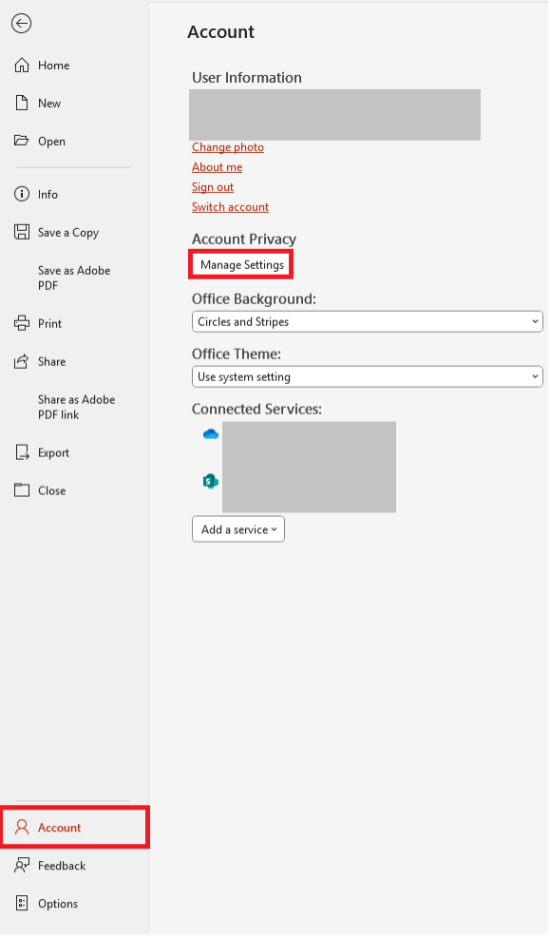Click the Office Background dropdown arrow
The image size is (550, 936).
point(534,321)
